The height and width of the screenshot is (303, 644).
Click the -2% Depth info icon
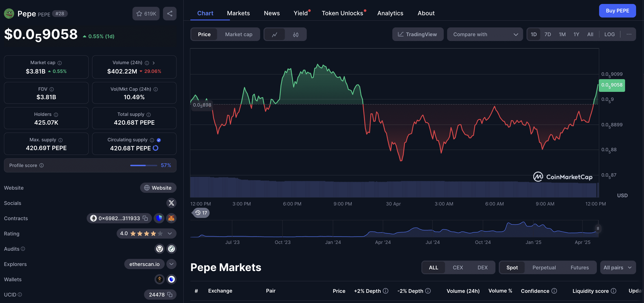pos(428,291)
